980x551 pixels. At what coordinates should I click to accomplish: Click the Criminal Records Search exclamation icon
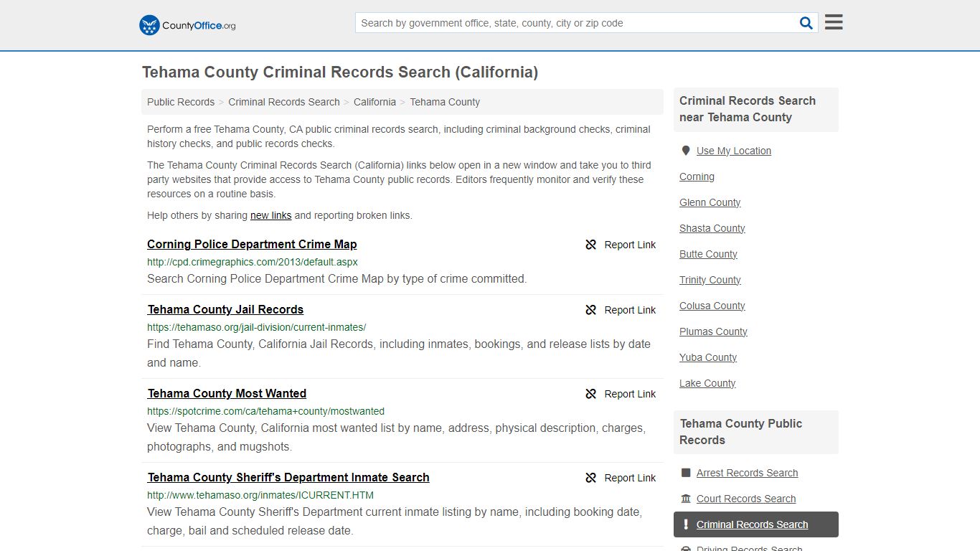[x=686, y=524]
